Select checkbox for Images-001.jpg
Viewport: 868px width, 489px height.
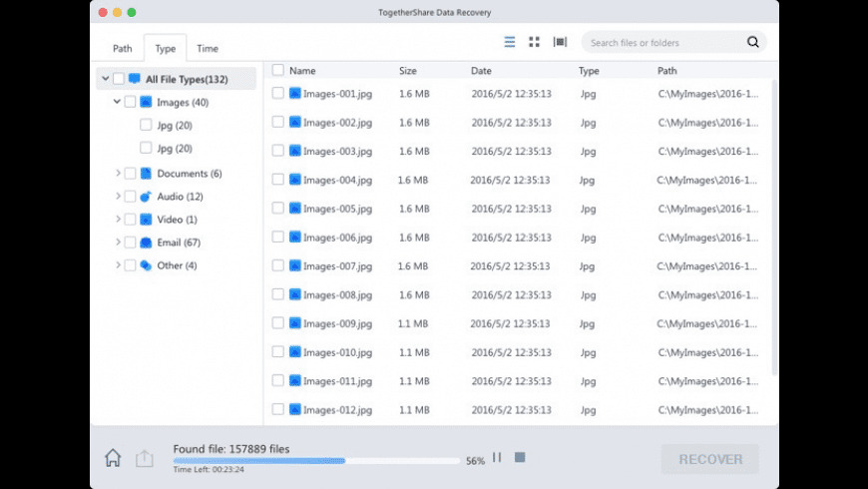coord(278,93)
